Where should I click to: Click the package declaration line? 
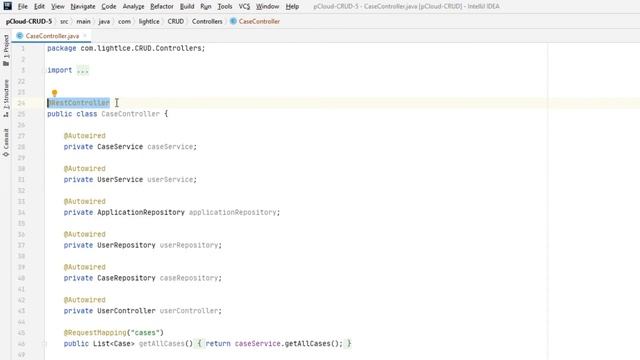(x=126, y=48)
